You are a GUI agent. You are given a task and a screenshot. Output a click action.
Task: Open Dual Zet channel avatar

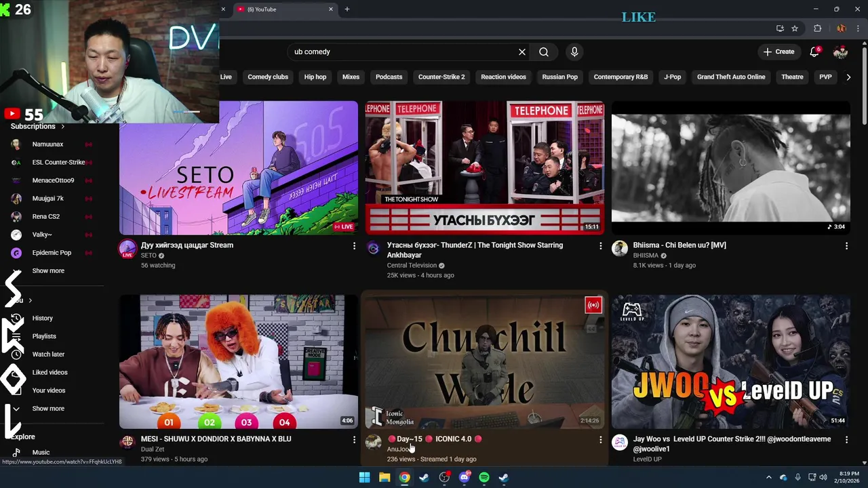127,443
